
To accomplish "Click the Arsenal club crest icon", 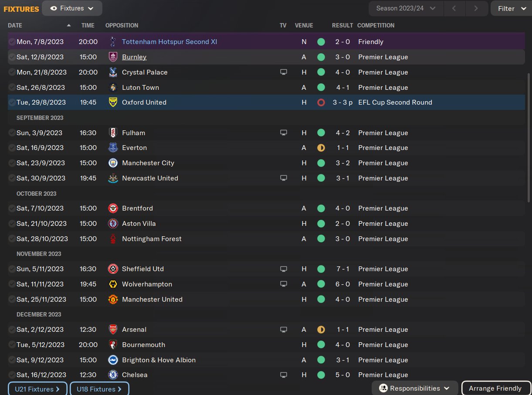I will 113,330.
